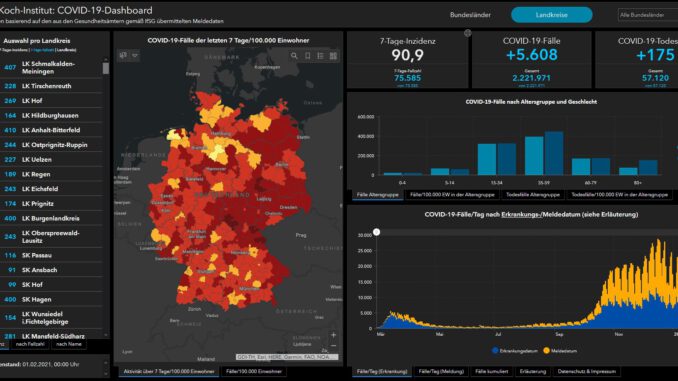The width and height of the screenshot is (678, 381).
Task: Click the 7-Tage-Fallzahl value 75.585
Action: pyautogui.click(x=407, y=78)
